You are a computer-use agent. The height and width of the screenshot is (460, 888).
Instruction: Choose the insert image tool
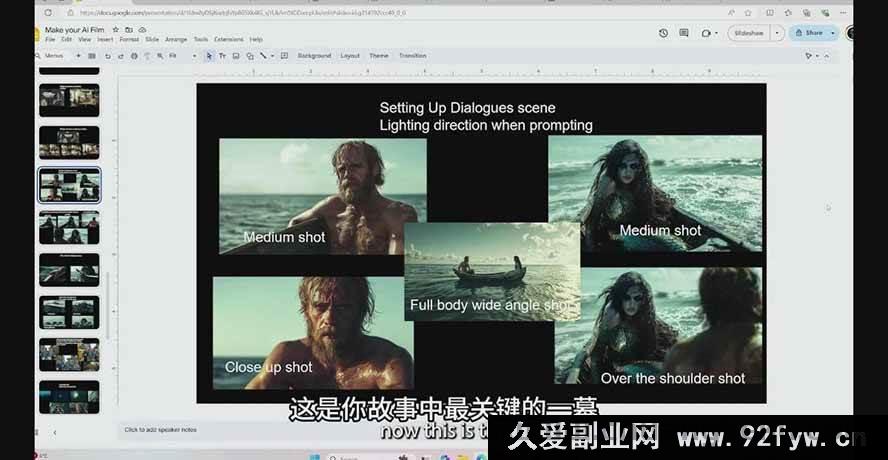tap(236, 56)
